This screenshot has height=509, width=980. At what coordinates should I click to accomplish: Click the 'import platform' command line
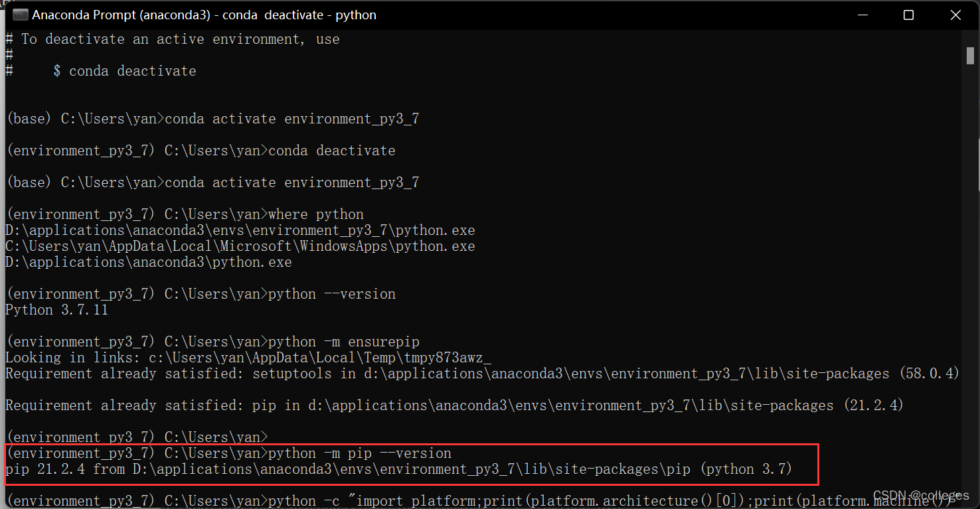[483, 500]
